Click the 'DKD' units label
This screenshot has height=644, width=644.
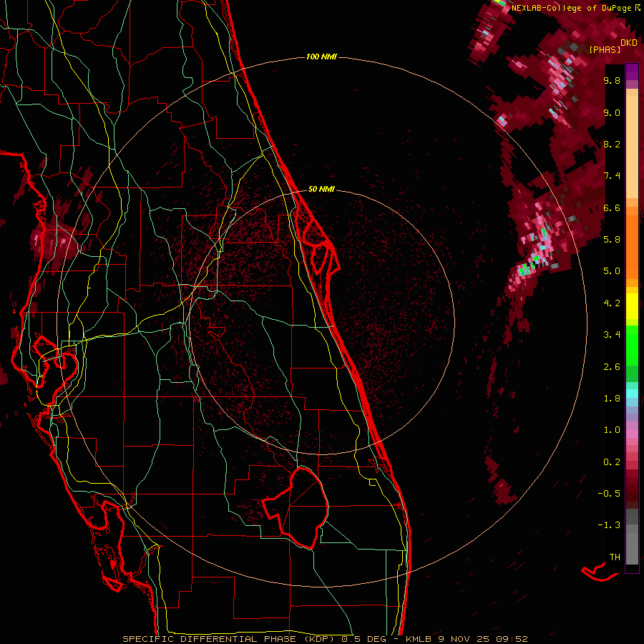pyautogui.click(x=629, y=43)
